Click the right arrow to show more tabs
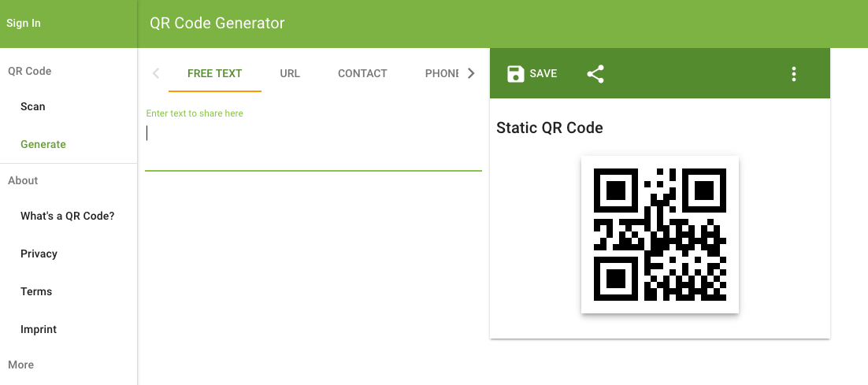This screenshot has width=868, height=385. [471, 73]
